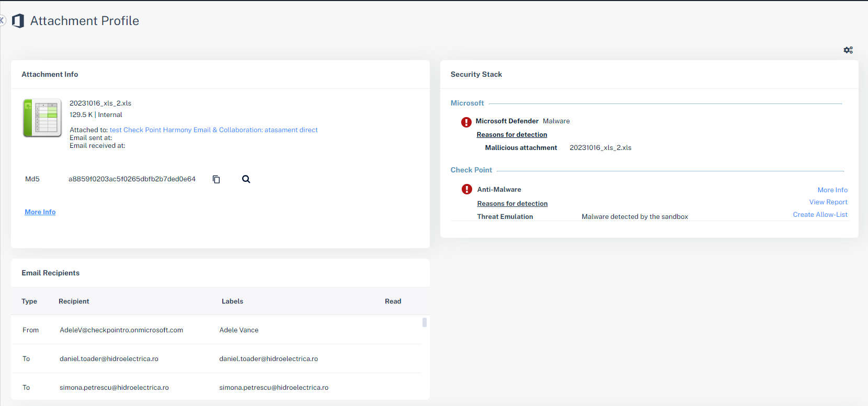Open More Info link for Anti-Malware
Image resolution: width=868 pixels, height=406 pixels.
pos(832,190)
